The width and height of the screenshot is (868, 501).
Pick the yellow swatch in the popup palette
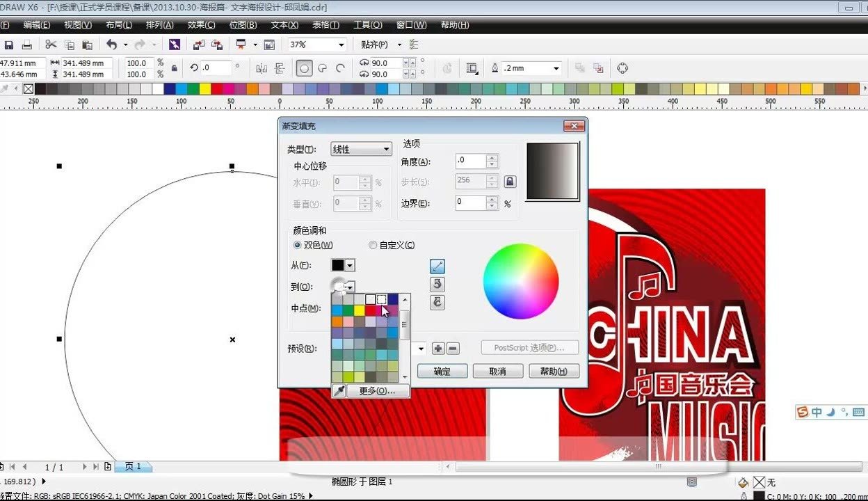pyautogui.click(x=359, y=310)
